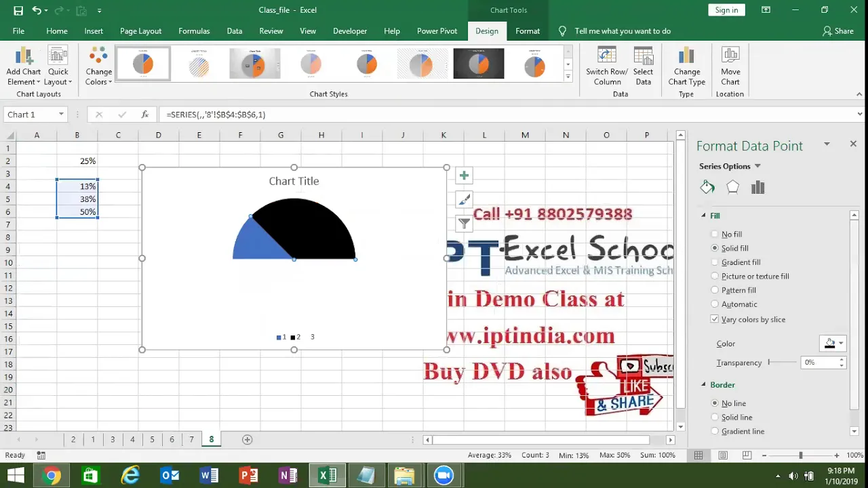868x488 pixels.
Task: Switch to Page Layout view icon
Action: [723, 455]
